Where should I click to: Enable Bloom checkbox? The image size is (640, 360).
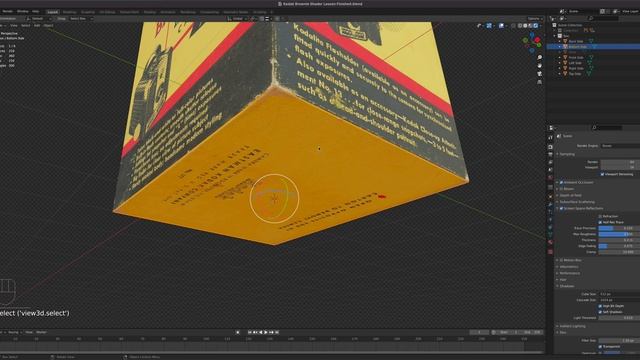(x=562, y=189)
